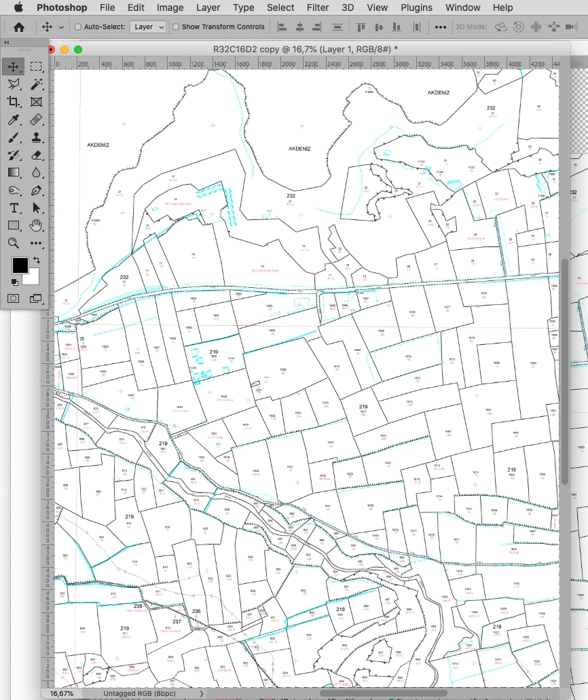Click Distribute horizontally icon in options bar
Viewport: 588px width, 700px height.
click(416, 27)
